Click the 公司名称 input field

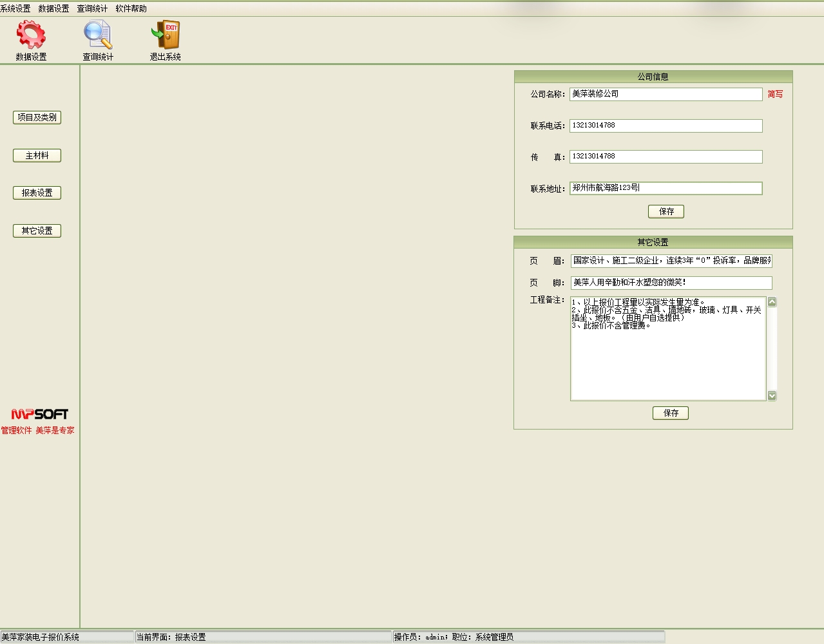click(x=666, y=94)
